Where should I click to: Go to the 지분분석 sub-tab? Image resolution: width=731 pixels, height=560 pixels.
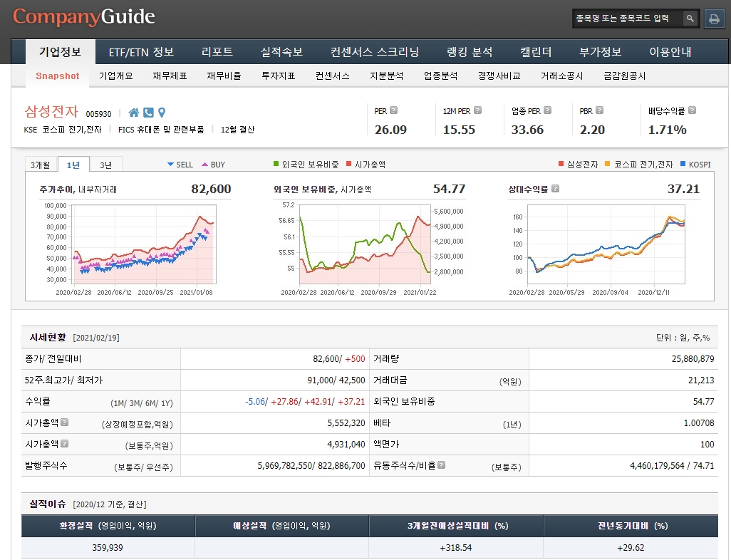386,76
